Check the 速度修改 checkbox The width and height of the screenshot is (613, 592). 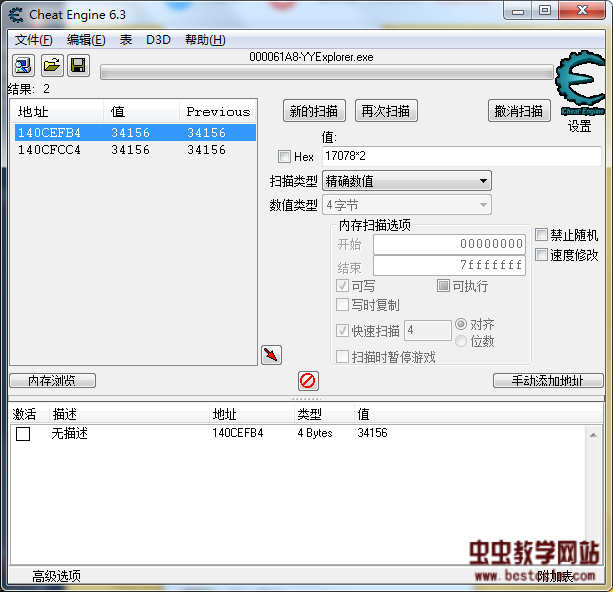coord(542,255)
